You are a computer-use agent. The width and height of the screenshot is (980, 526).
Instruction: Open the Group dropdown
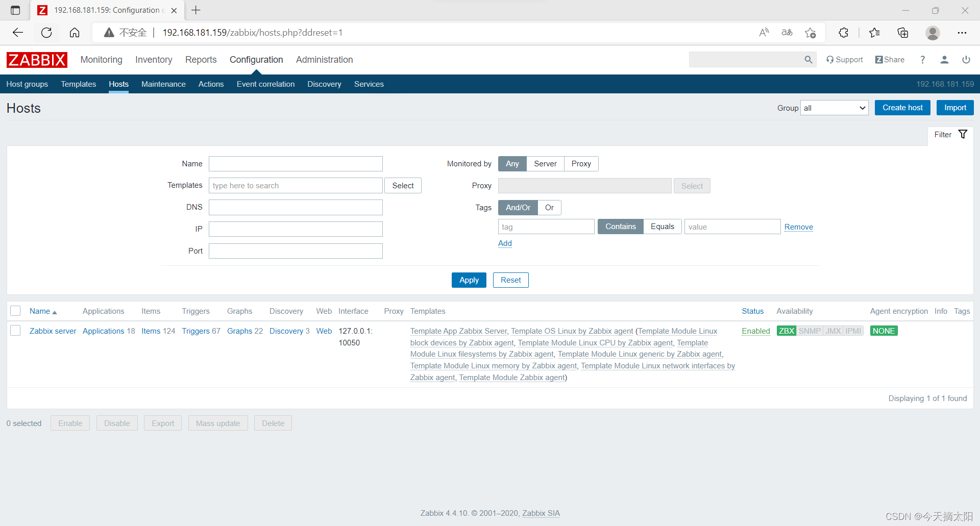tap(835, 108)
